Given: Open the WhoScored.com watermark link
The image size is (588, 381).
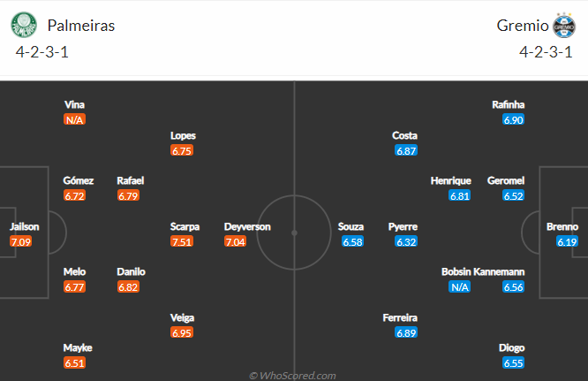Looking at the screenshot, I should [292, 376].
